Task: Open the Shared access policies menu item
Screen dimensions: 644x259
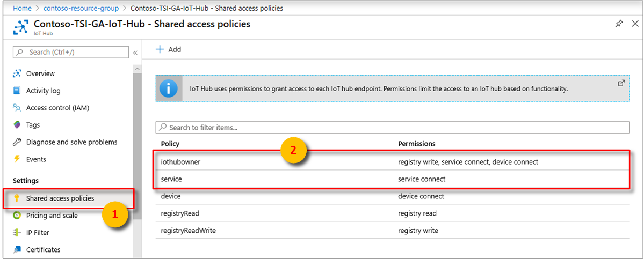Action: 60,198
